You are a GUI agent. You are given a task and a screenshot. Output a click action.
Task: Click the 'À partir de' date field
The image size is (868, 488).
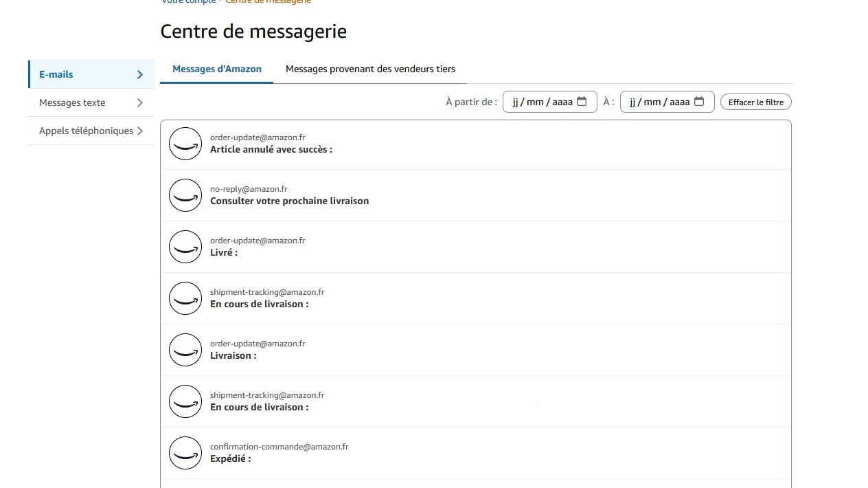[x=550, y=102]
